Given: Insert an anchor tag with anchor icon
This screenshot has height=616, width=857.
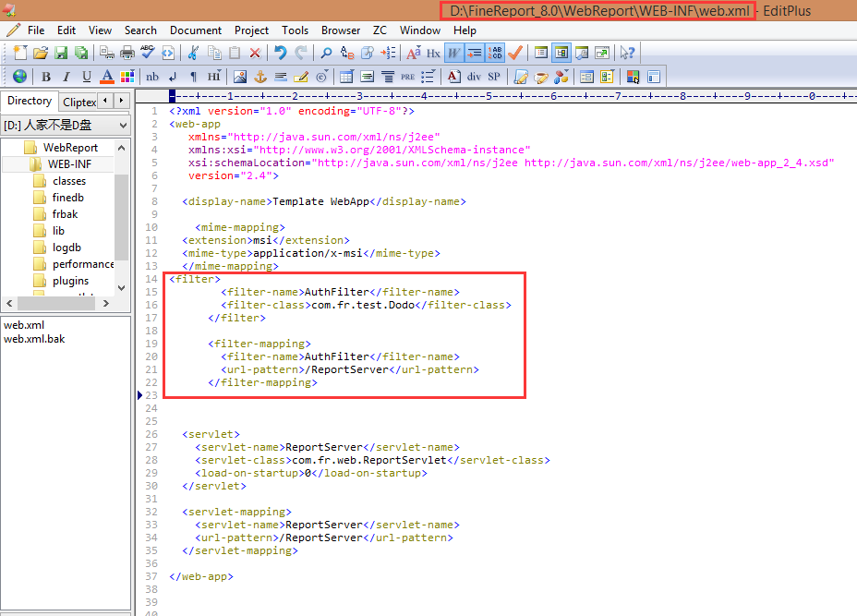Looking at the screenshot, I should tap(260, 77).
